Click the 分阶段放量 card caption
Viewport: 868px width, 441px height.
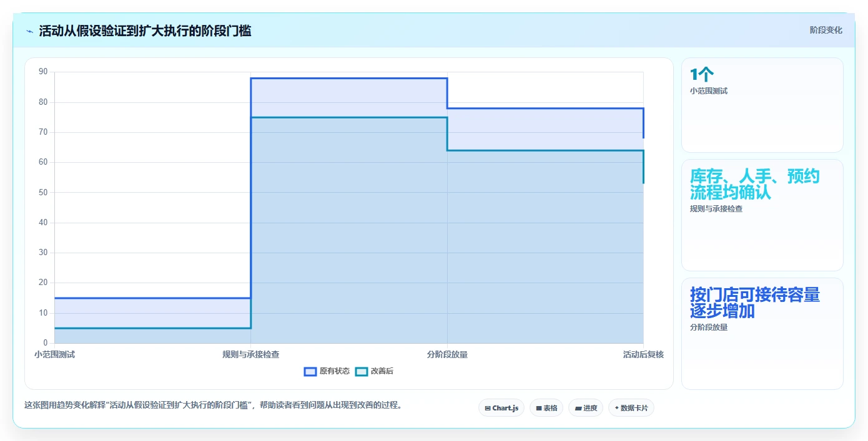click(709, 327)
